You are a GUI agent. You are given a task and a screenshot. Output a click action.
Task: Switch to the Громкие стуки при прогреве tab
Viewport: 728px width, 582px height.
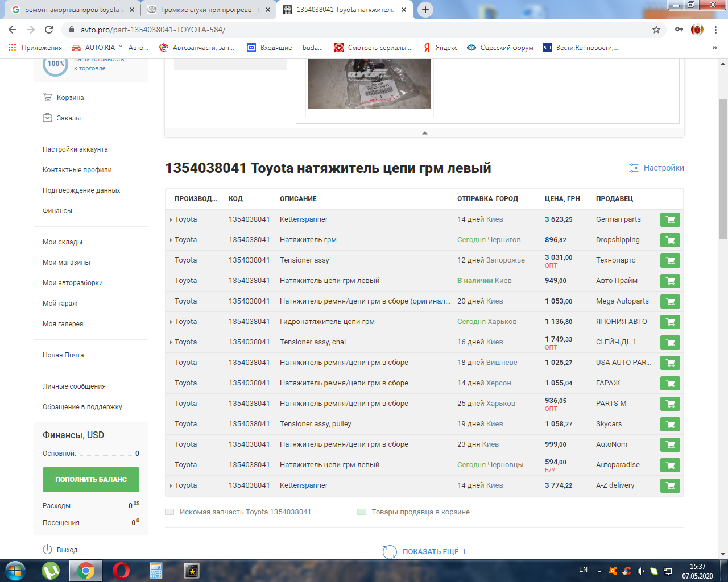point(205,10)
